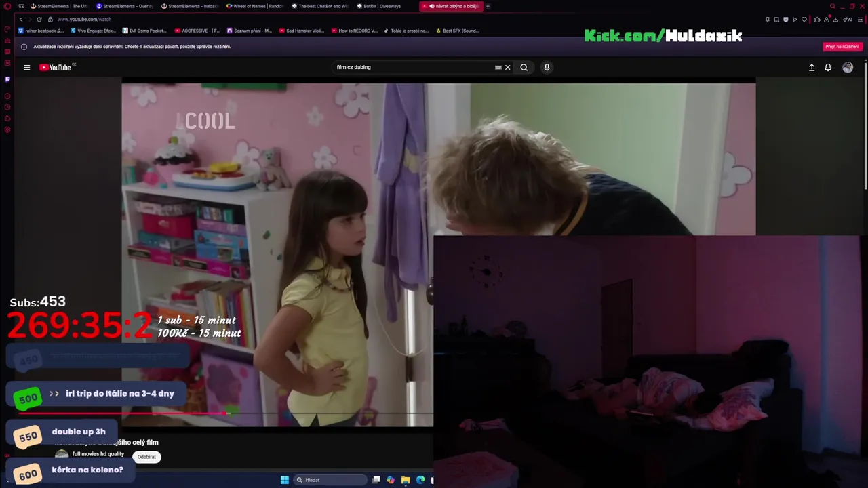Open the AI assistant icon in the toolbar
Screen dimensions: 868x488
point(848,19)
